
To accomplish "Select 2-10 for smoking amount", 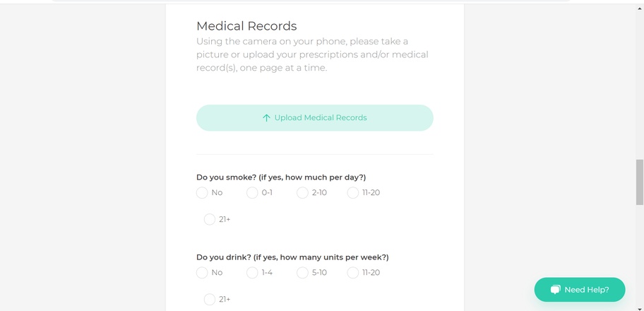I will (x=302, y=192).
